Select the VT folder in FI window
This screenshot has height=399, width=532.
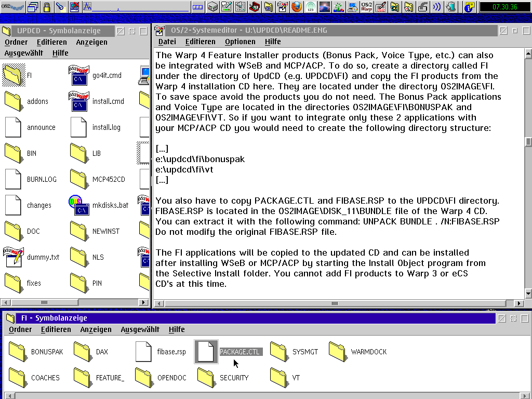coord(279,378)
